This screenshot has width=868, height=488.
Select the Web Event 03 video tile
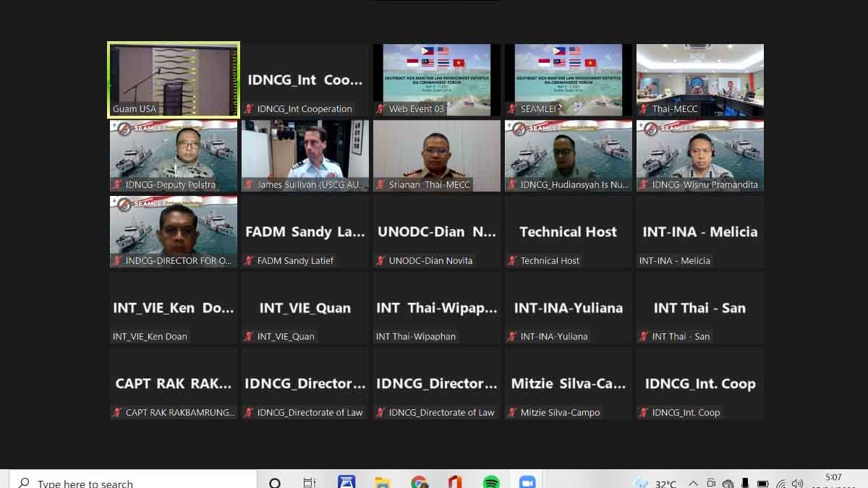[436, 80]
